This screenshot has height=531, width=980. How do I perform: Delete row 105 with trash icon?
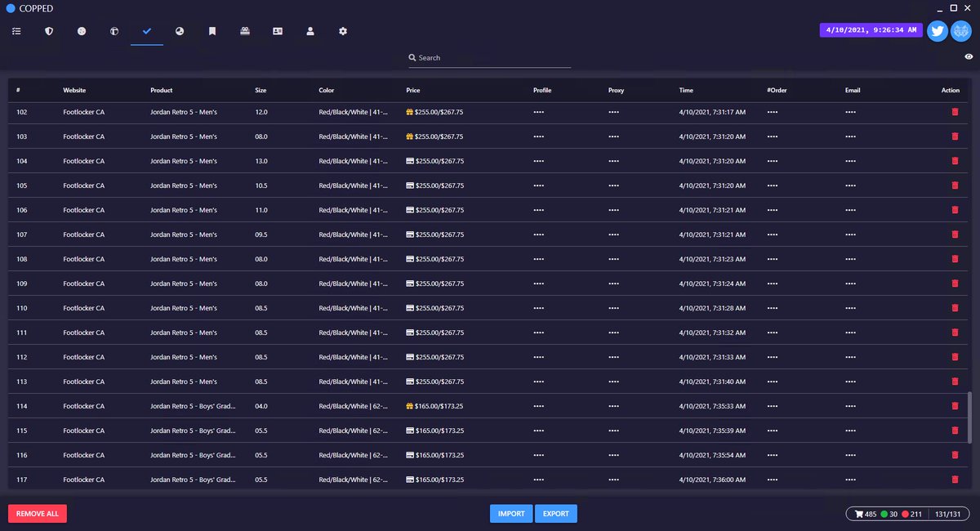(955, 185)
